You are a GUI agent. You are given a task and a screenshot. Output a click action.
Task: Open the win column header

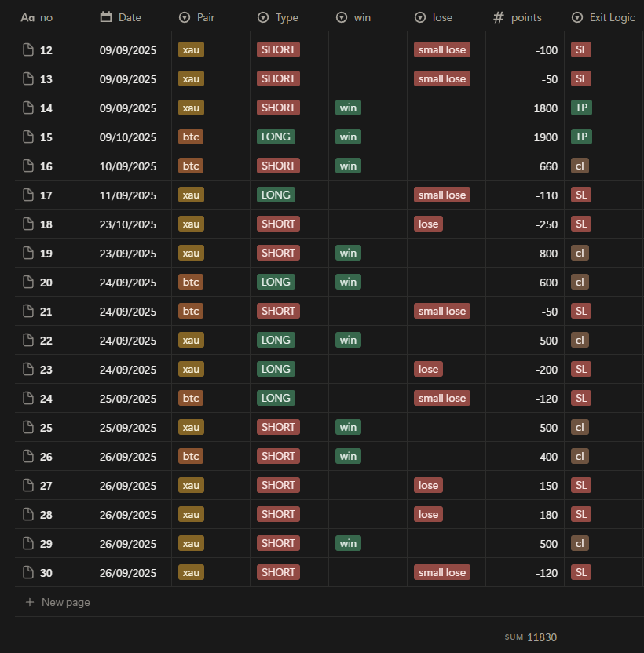tap(354, 17)
